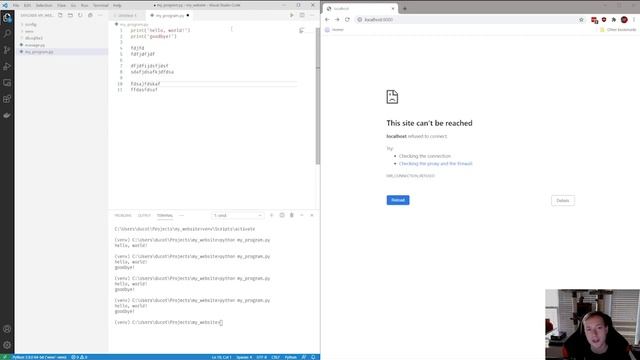The height and width of the screenshot is (360, 640).
Task: Open the Terminal menu
Action: 100,5
